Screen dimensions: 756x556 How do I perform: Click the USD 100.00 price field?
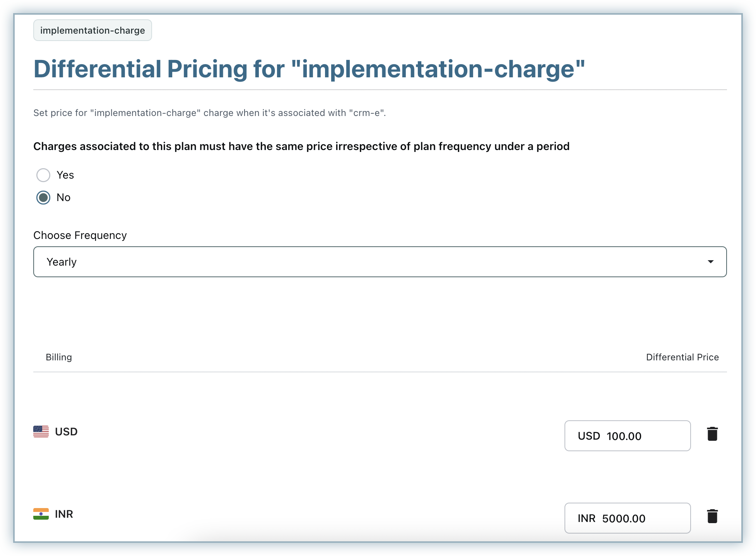tap(627, 436)
